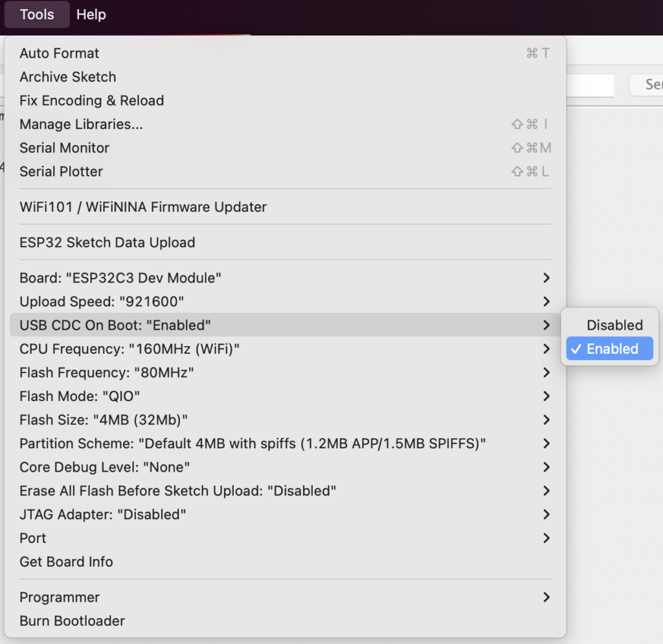The width and height of the screenshot is (663, 644).
Task: Expand the Programmer submenu
Action: (x=285, y=597)
